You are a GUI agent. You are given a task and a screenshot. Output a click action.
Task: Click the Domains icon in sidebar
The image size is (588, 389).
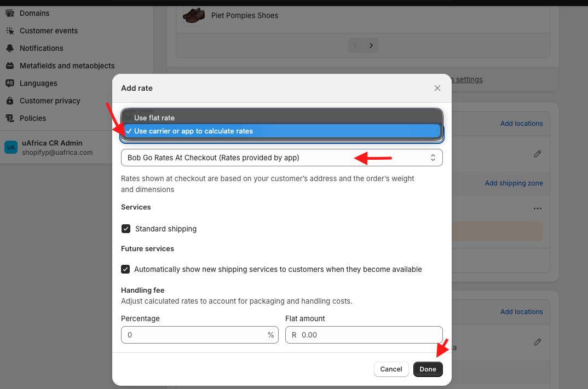pyautogui.click(x=9, y=13)
